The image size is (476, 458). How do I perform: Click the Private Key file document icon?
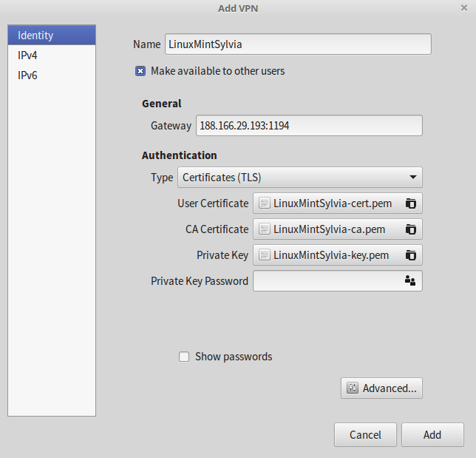264,255
